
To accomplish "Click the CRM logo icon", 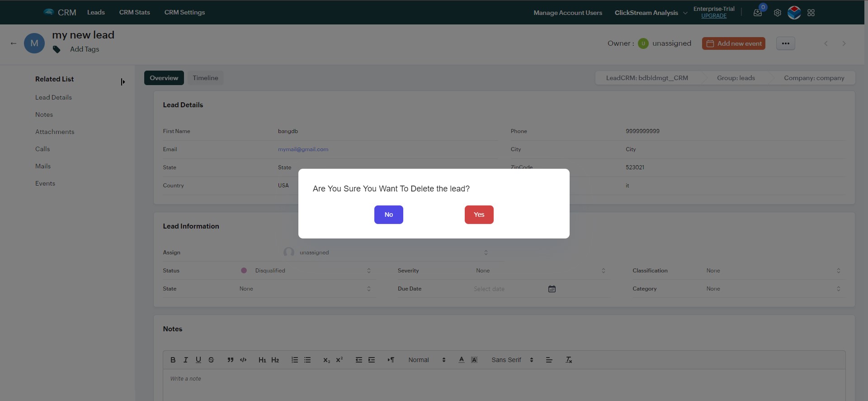I will point(48,12).
